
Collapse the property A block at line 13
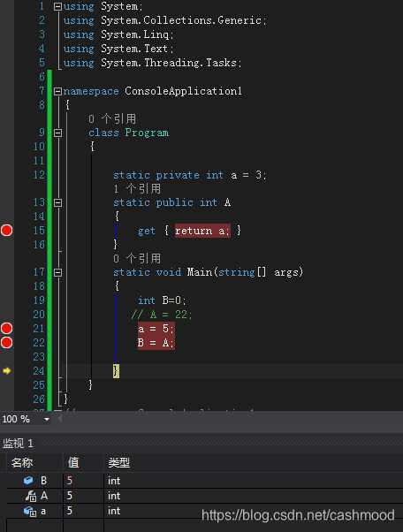pos(58,202)
